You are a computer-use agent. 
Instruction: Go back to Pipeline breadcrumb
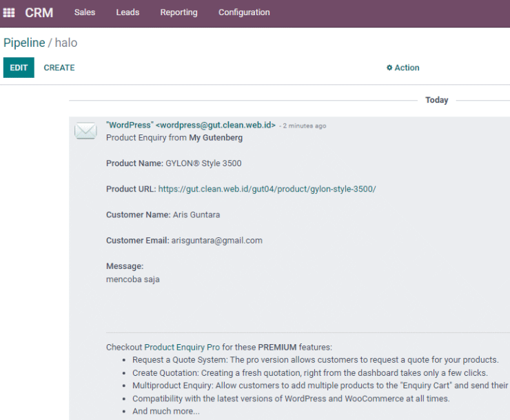24,43
